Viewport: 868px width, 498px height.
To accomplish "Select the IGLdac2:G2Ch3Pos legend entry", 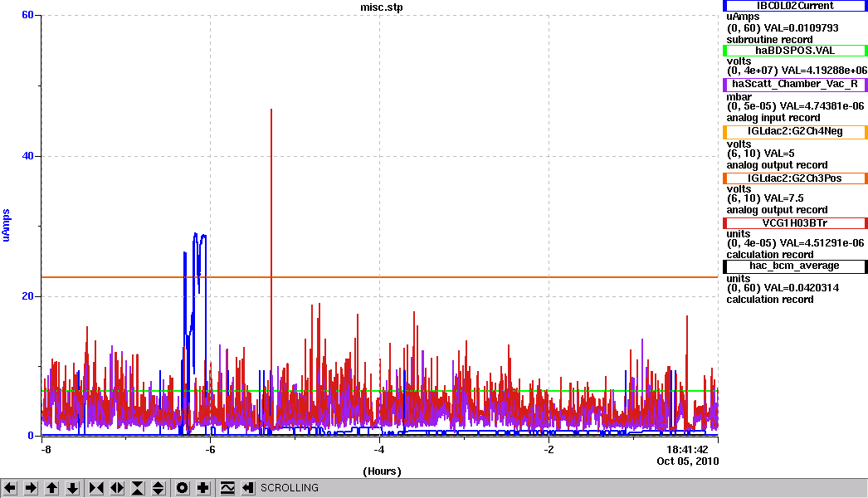I will 795,178.
